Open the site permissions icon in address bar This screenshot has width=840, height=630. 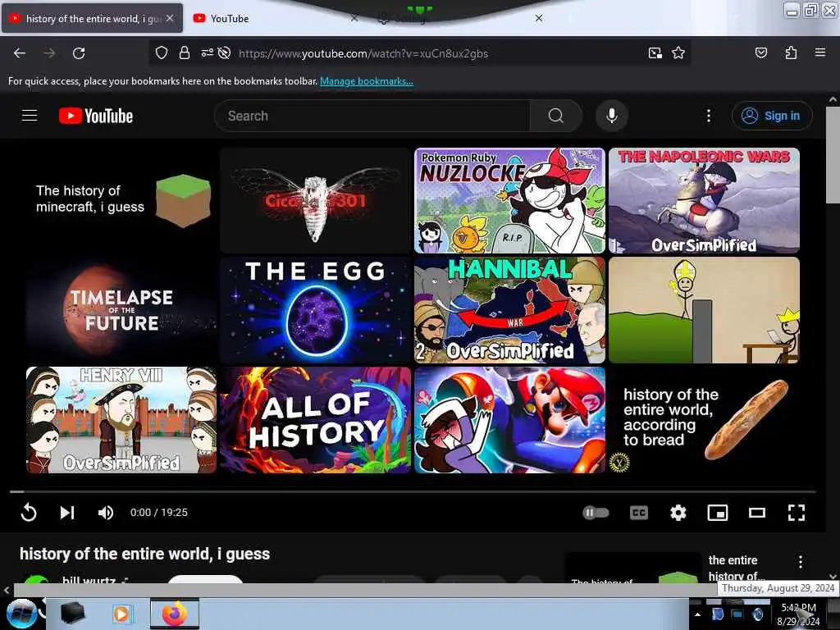[207, 53]
